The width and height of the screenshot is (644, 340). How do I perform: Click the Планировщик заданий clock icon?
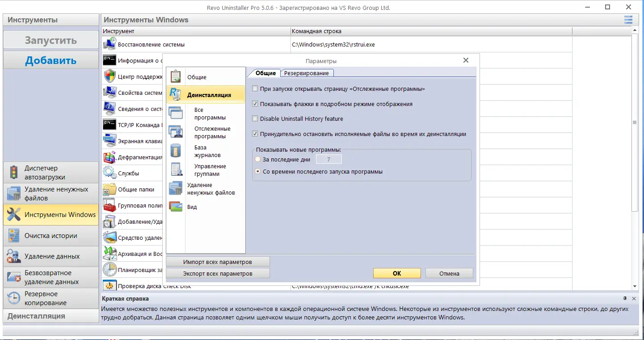109,270
